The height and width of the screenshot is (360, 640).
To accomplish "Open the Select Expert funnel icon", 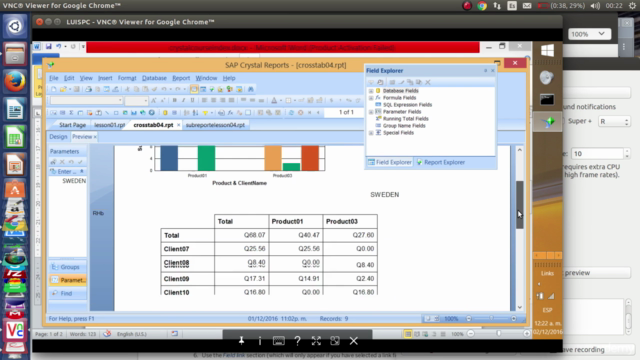I will (x=205, y=113).
